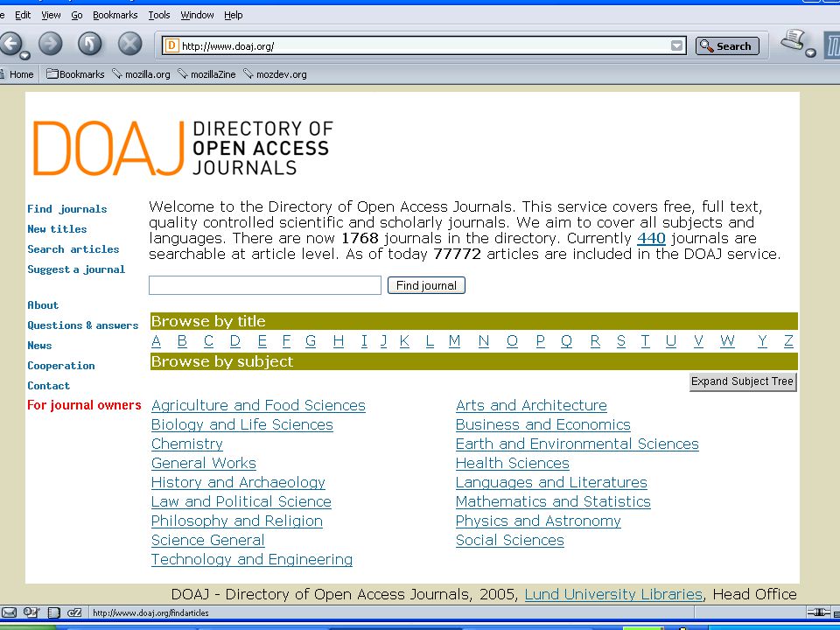The width and height of the screenshot is (840, 630).
Task: Open the Bookmarks menu
Action: click(115, 15)
